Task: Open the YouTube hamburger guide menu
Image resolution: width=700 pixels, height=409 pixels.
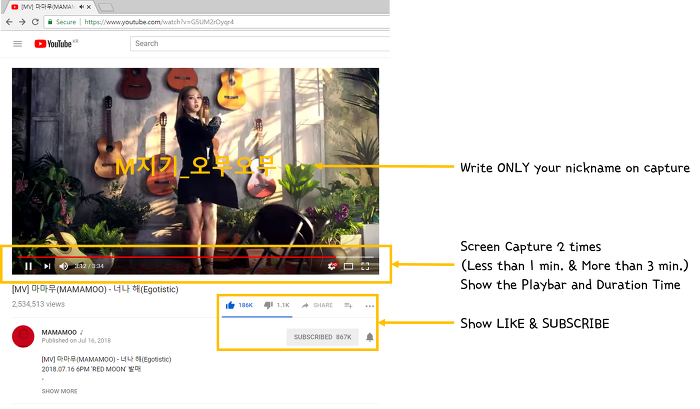Action: click(x=17, y=44)
